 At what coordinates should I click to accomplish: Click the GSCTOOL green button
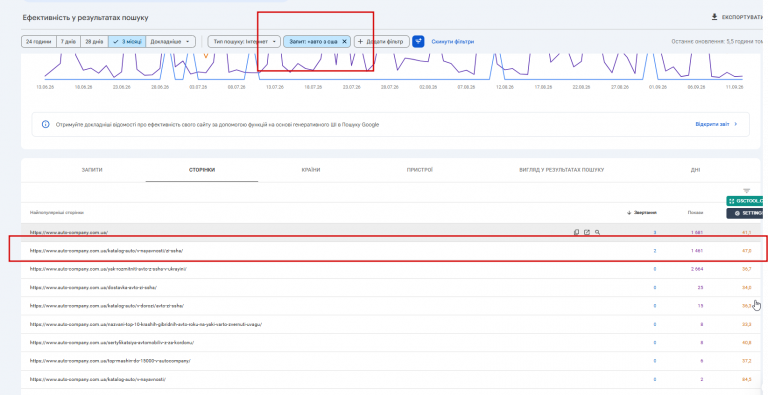[744, 201]
